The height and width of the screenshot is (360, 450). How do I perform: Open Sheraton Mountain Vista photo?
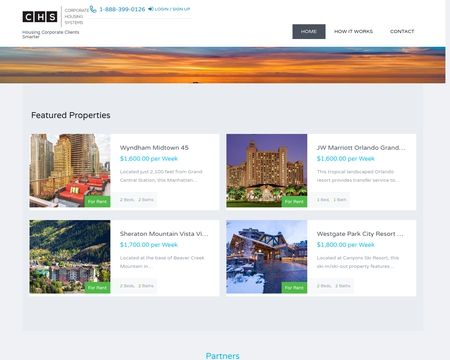(x=70, y=257)
